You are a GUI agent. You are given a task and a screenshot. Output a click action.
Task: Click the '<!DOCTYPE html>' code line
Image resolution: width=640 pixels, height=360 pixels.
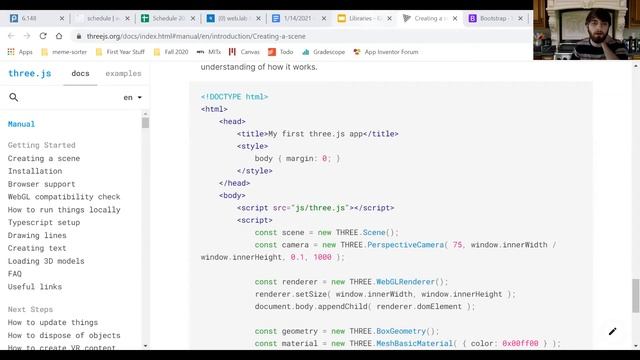(234, 97)
